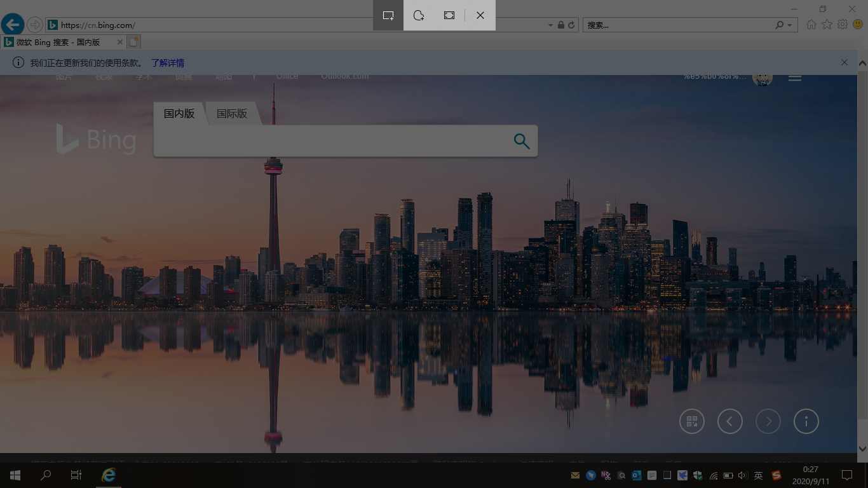Open the browser Home icon
This screenshot has width=868, height=488.
coord(811,25)
